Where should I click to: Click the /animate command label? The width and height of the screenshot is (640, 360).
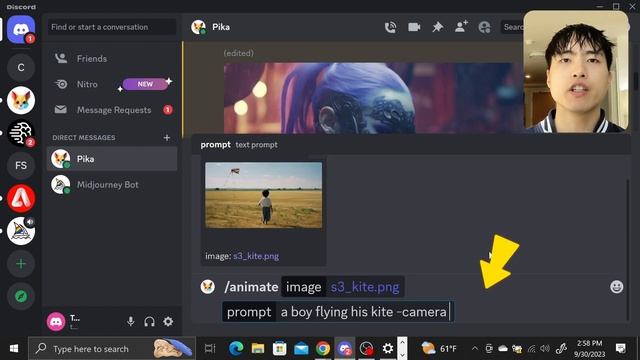pyautogui.click(x=251, y=287)
